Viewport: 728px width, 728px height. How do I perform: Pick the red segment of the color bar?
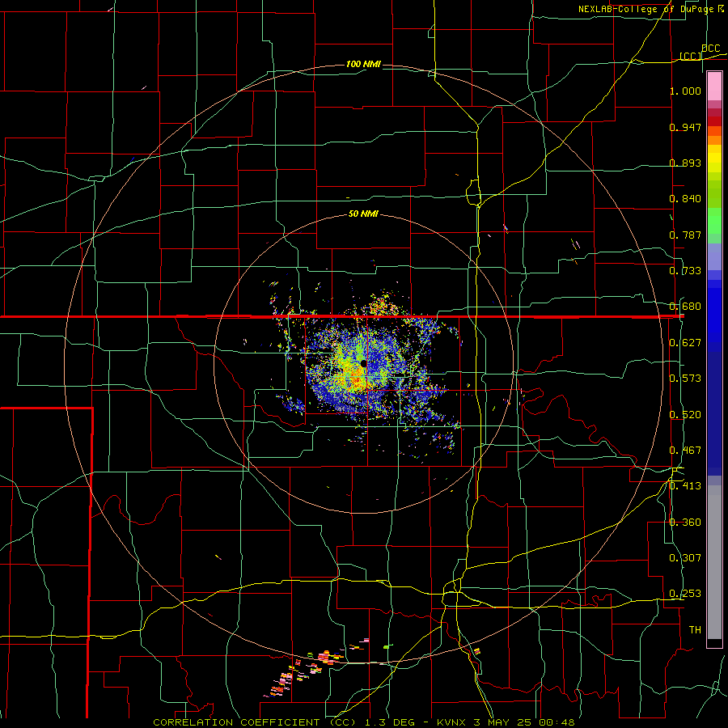click(x=714, y=121)
